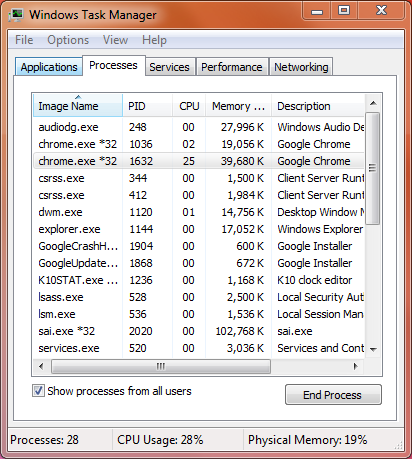Click the End Process button

(333, 395)
